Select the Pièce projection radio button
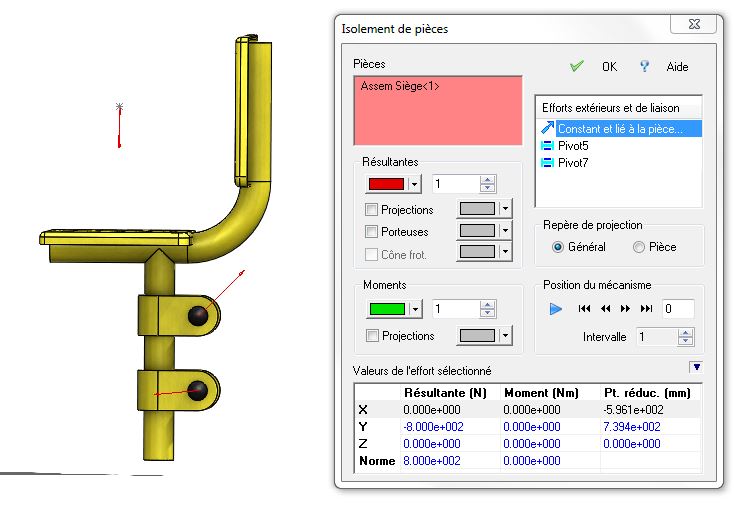 click(x=639, y=247)
